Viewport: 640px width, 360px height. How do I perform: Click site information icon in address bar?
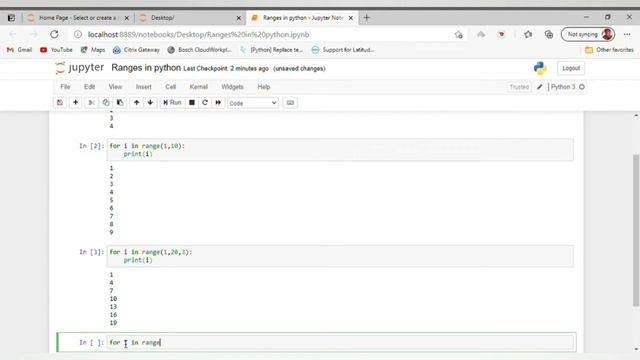pos(78,35)
